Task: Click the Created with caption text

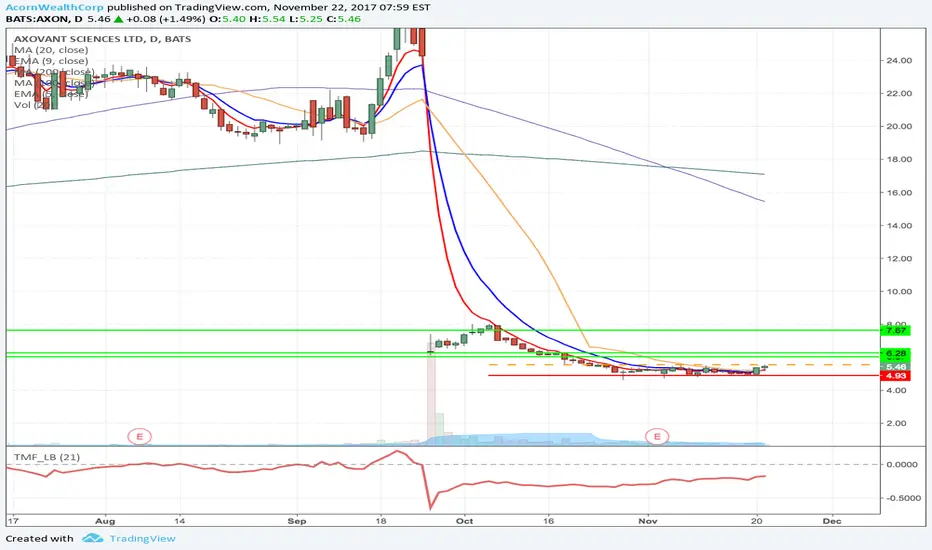Action: [40, 538]
